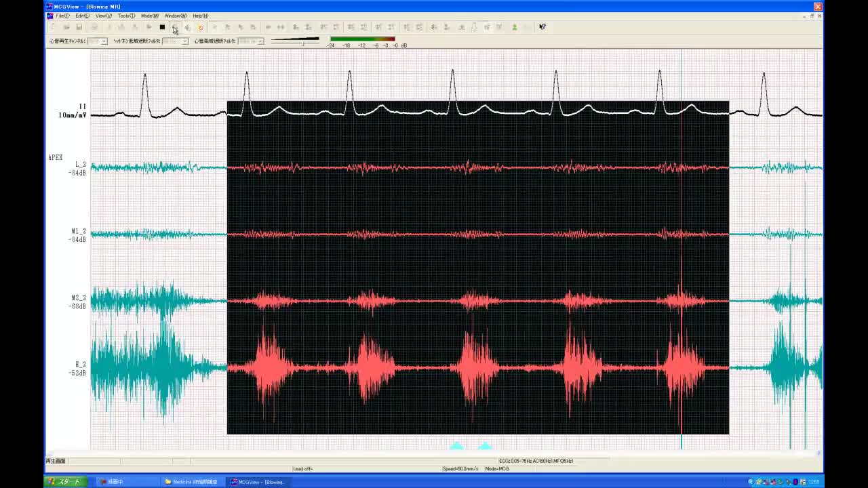This screenshot has height=488, width=868.
Task: Click the green arrow toolbar icon
Action: 514,27
